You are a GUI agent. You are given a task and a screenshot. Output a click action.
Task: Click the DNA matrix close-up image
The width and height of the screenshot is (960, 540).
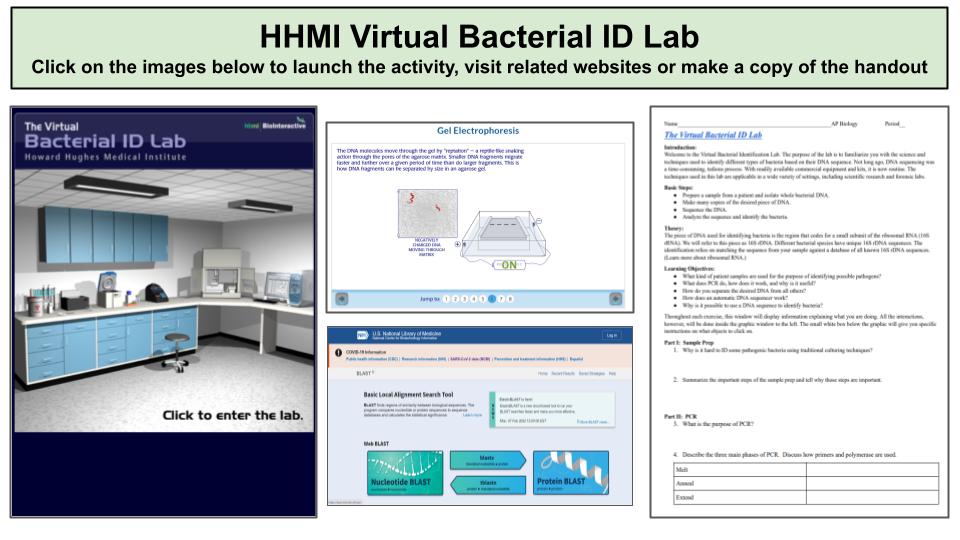click(x=427, y=213)
